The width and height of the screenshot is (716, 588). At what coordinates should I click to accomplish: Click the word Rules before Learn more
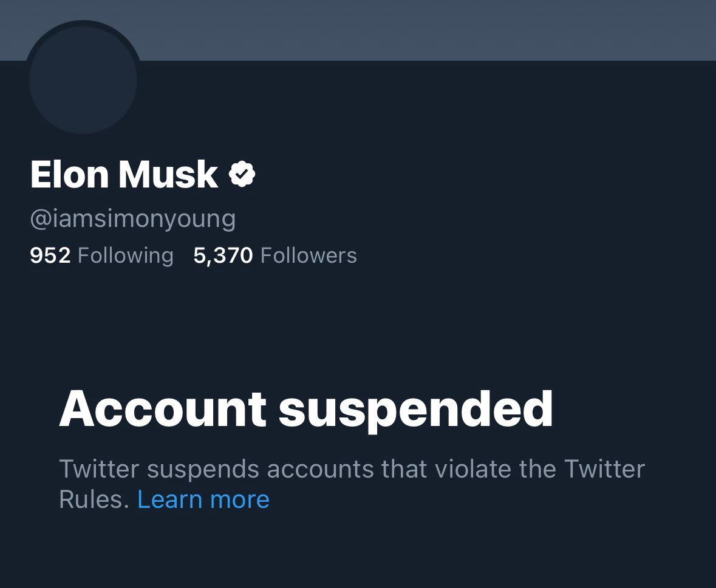94,499
